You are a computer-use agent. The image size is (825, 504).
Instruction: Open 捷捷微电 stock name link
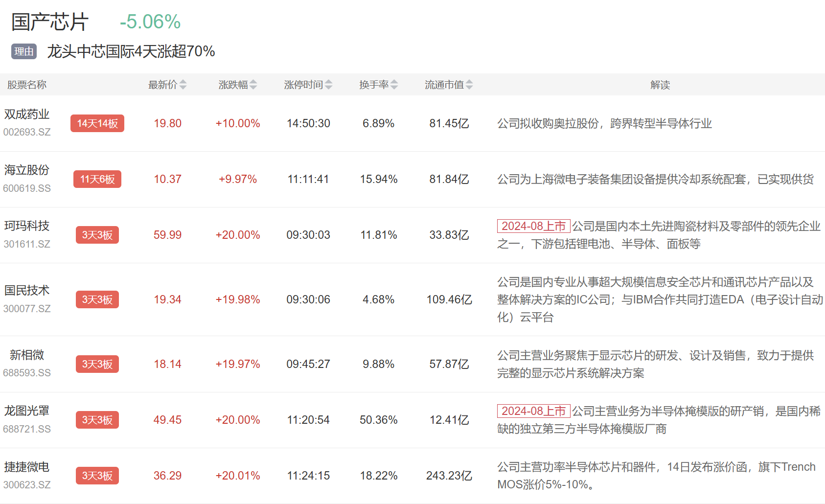(27, 467)
